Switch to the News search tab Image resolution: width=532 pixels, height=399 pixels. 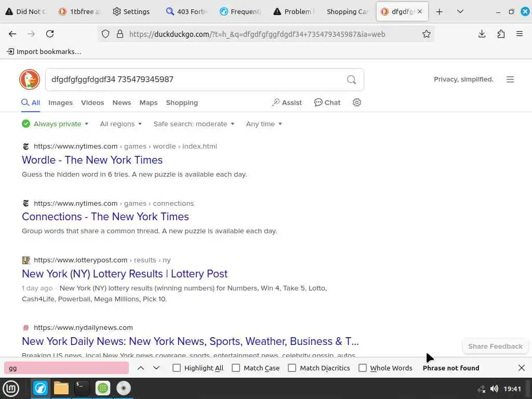coord(122,102)
